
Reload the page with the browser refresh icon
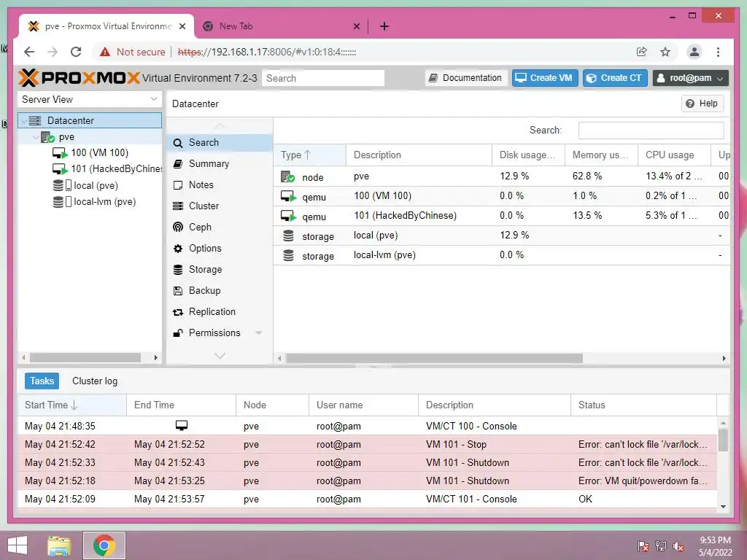[76, 52]
